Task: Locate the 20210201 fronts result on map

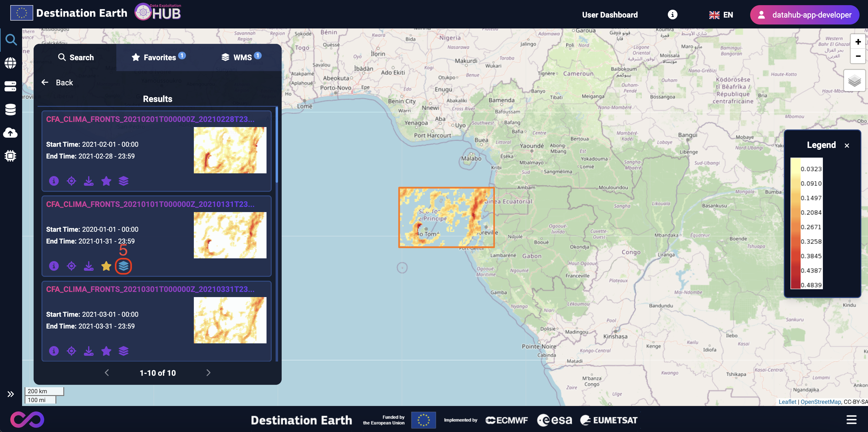Action: click(x=71, y=181)
